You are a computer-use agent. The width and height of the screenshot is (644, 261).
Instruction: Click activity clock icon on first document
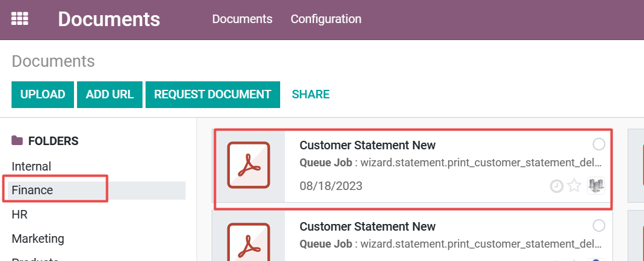coord(557,186)
